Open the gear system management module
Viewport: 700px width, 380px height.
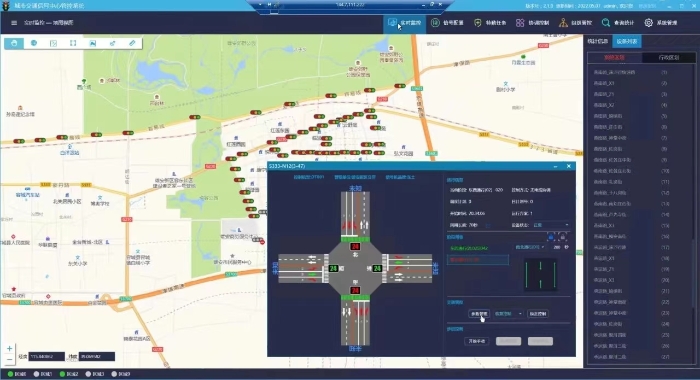(661, 22)
